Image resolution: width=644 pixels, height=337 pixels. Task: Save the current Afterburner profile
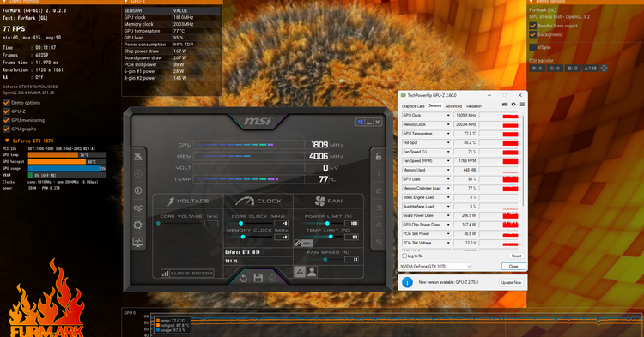click(258, 279)
